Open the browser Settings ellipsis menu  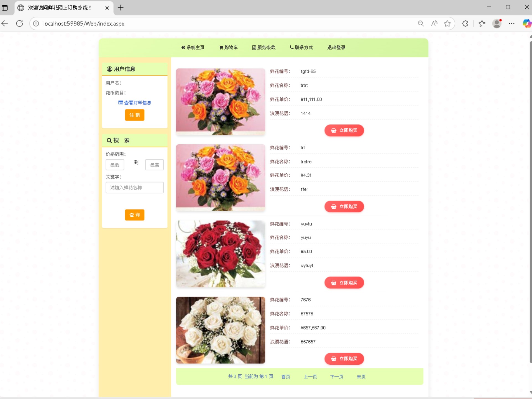point(512,24)
